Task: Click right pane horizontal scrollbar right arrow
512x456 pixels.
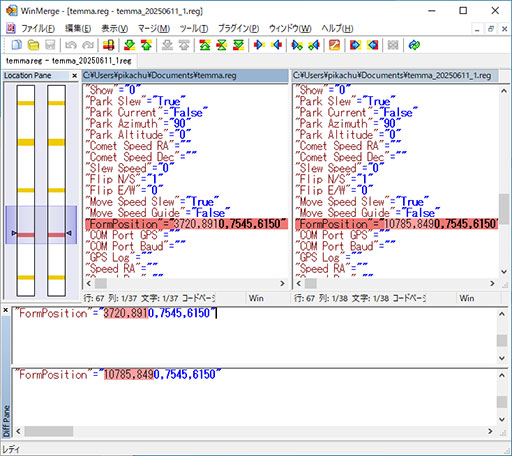Action: pos(492,283)
